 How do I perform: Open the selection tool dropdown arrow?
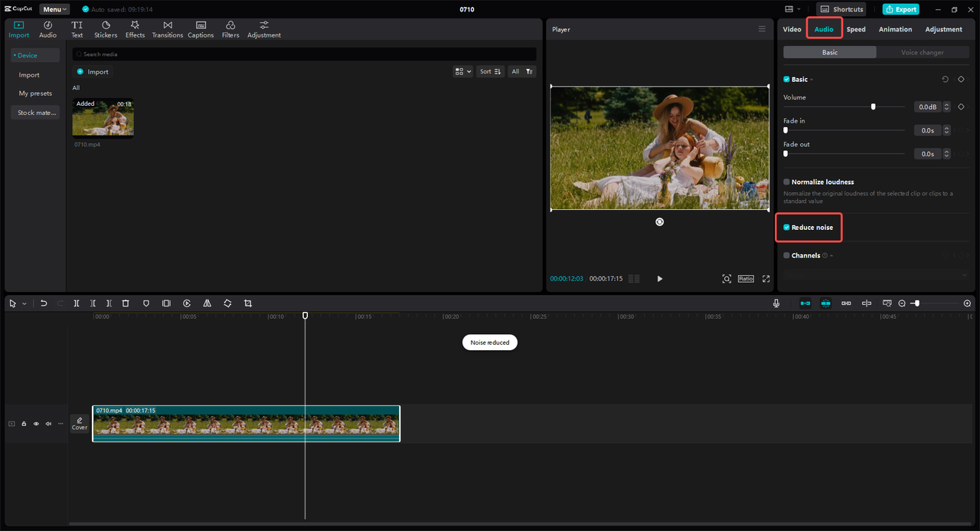click(24, 304)
